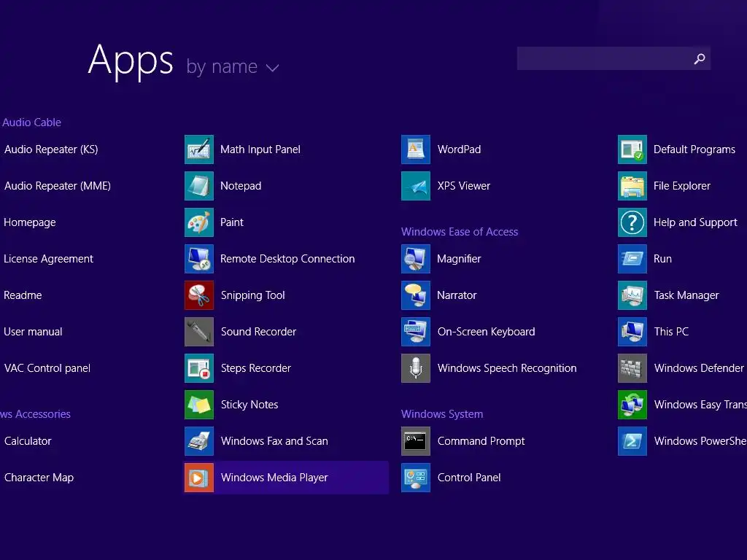Open Snipping Tool scissors icon
This screenshot has height=560, width=747.
pyautogui.click(x=199, y=295)
